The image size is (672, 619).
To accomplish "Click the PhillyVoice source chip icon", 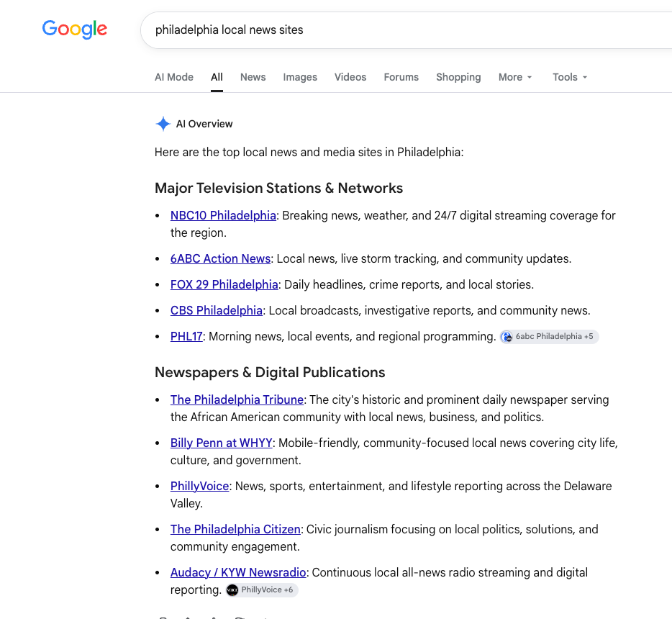I will (232, 590).
